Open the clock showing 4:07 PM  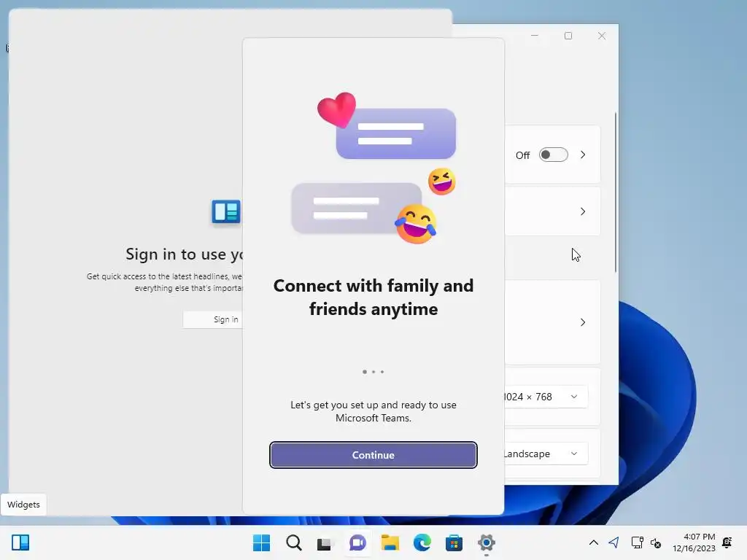point(694,542)
